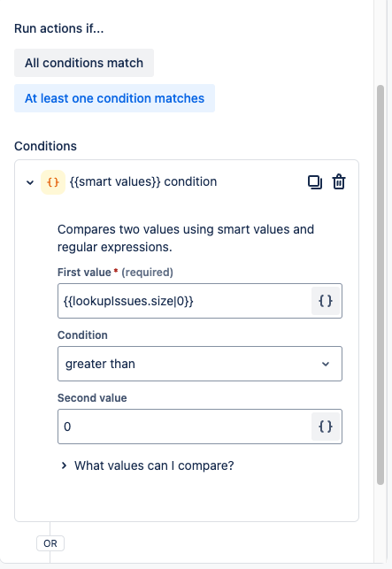Click the First value required label
Screen dimensions: 392x569
coord(115,273)
